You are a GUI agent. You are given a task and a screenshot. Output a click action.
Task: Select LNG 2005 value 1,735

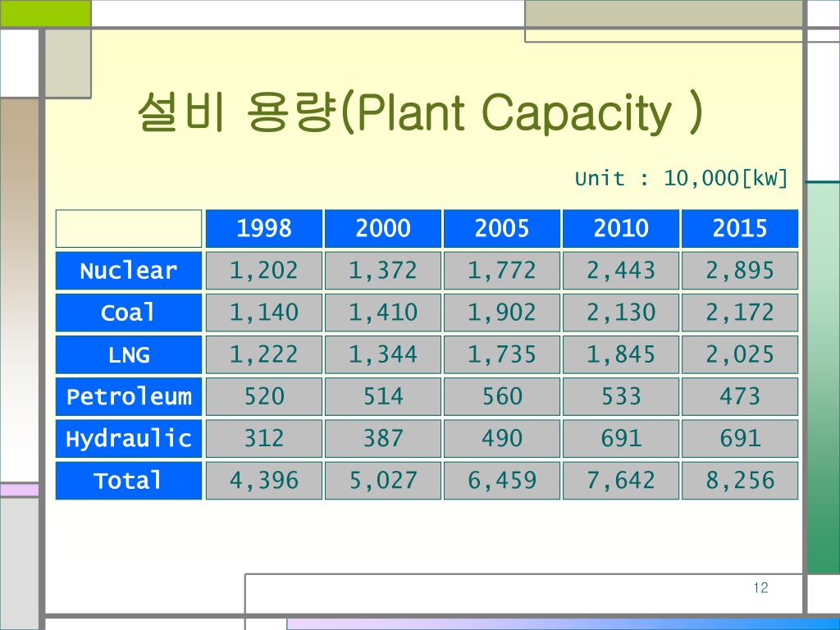coord(502,354)
